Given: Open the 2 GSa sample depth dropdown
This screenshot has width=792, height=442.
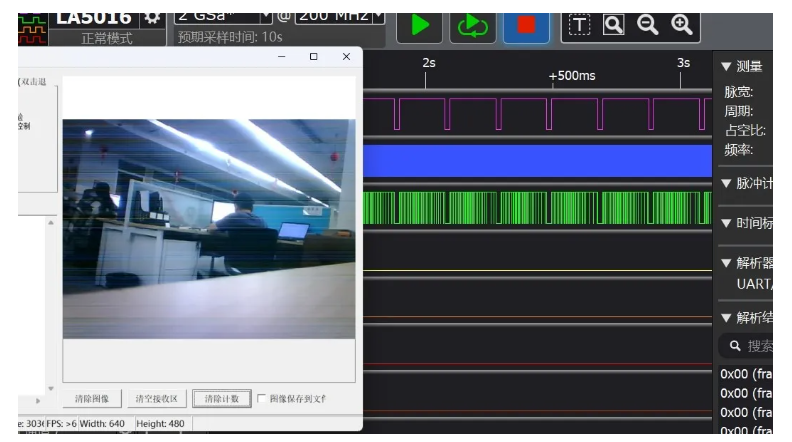Looking at the screenshot, I should point(265,16).
